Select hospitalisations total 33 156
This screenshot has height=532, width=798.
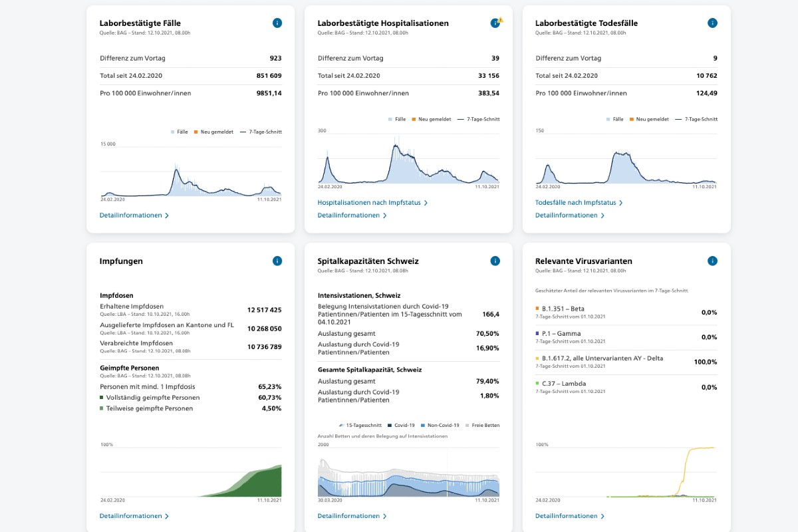pos(489,76)
